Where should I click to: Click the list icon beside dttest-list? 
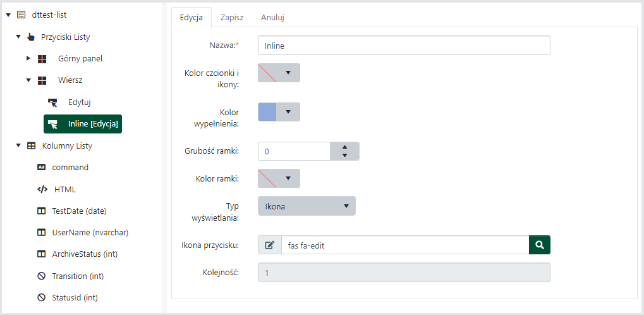pos(21,14)
